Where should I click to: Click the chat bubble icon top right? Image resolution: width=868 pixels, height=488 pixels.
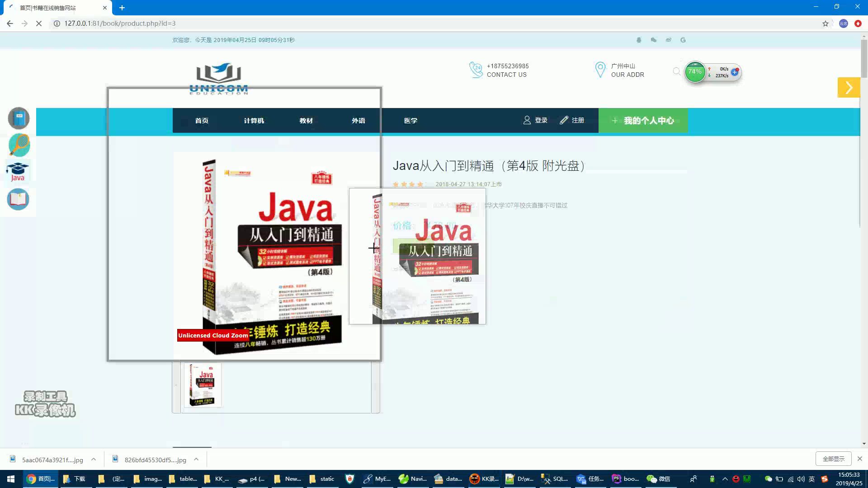click(654, 40)
